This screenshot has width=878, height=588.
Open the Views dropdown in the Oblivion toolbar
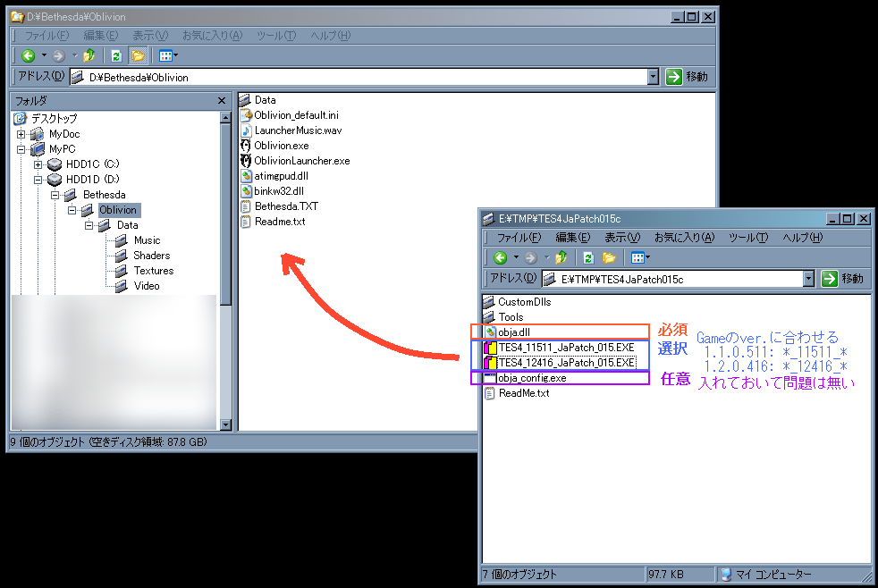(x=168, y=55)
